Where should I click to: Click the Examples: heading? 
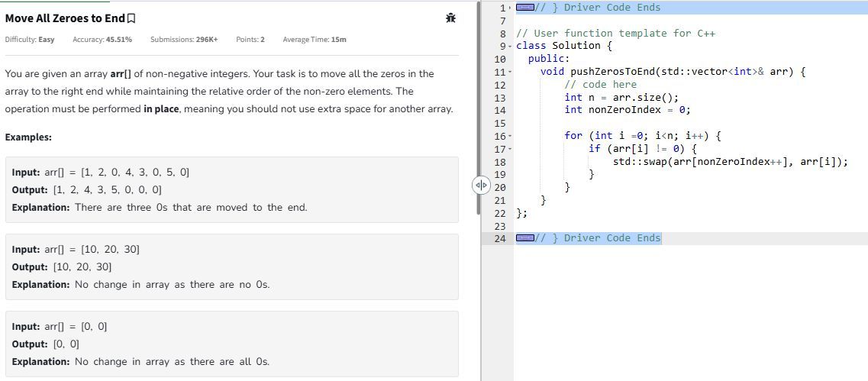pyautogui.click(x=28, y=137)
